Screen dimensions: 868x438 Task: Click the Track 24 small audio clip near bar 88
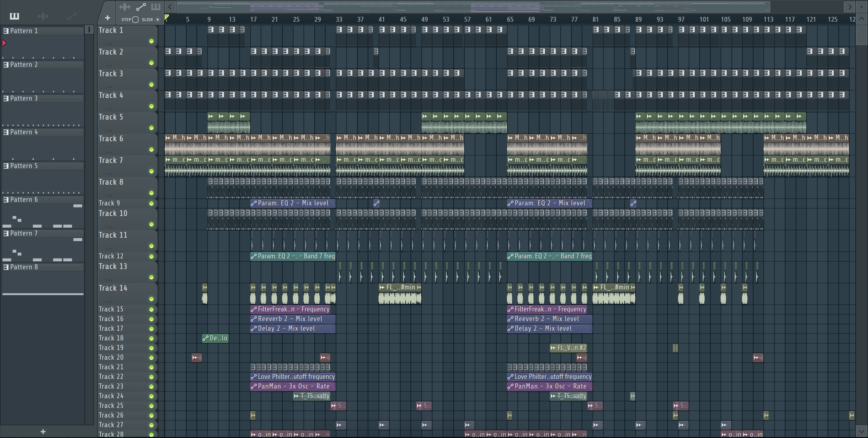(x=633, y=396)
